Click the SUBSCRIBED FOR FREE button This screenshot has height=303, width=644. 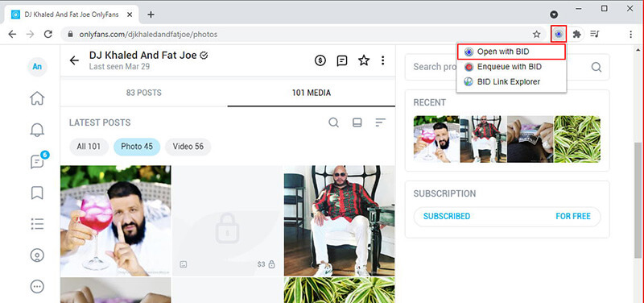(507, 217)
